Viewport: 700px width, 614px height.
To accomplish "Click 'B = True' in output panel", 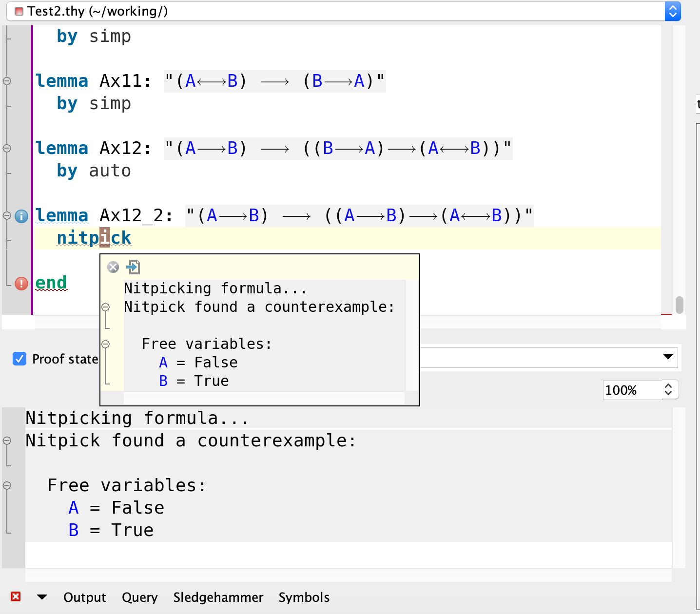I will click(x=111, y=530).
